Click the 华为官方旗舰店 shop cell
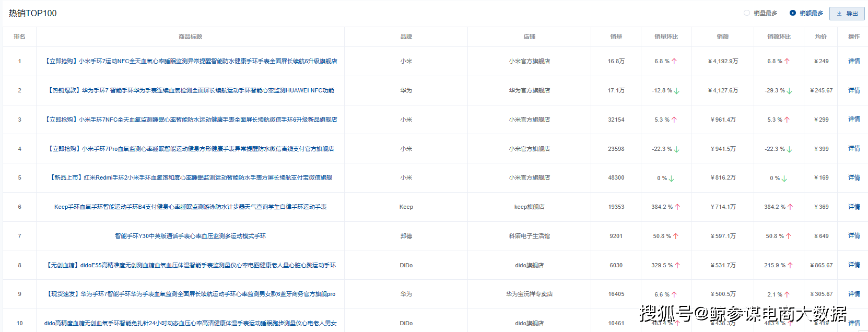 pyautogui.click(x=530, y=90)
